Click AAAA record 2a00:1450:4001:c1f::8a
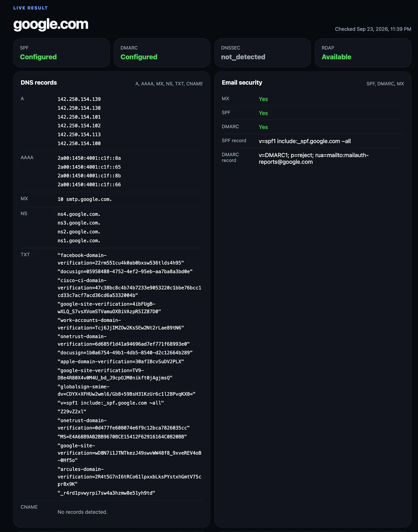Image resolution: width=418 pixels, height=532 pixels. [89, 158]
